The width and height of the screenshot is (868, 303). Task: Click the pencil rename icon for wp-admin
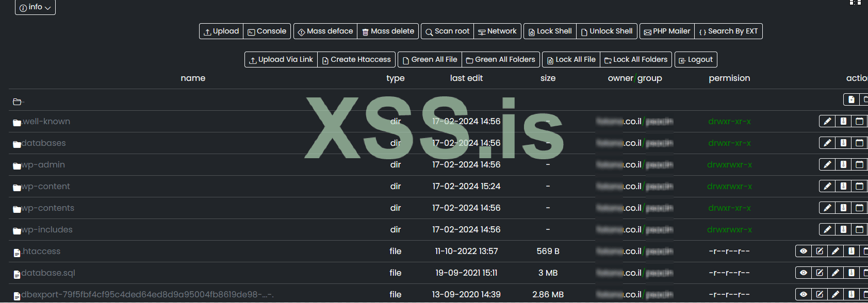[x=827, y=165]
